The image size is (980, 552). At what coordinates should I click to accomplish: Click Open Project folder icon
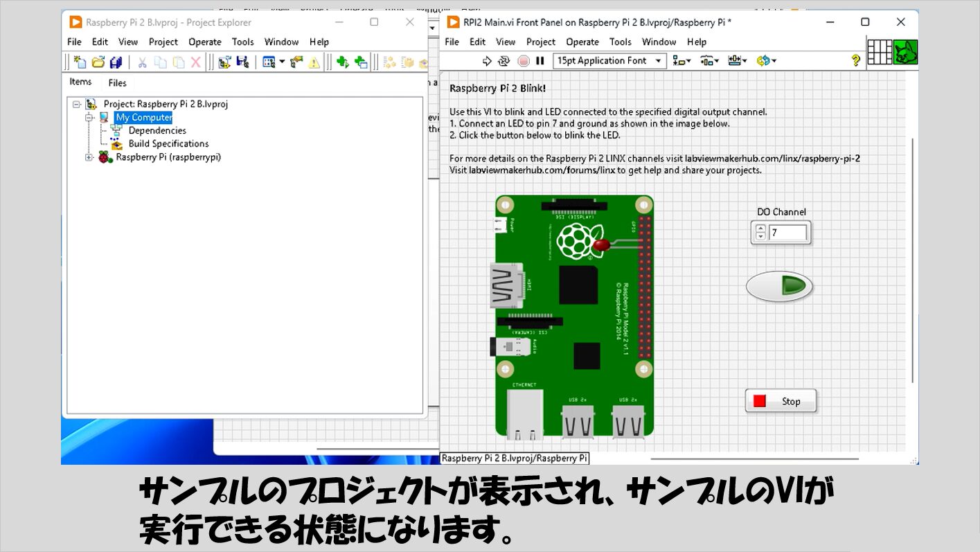pos(98,62)
